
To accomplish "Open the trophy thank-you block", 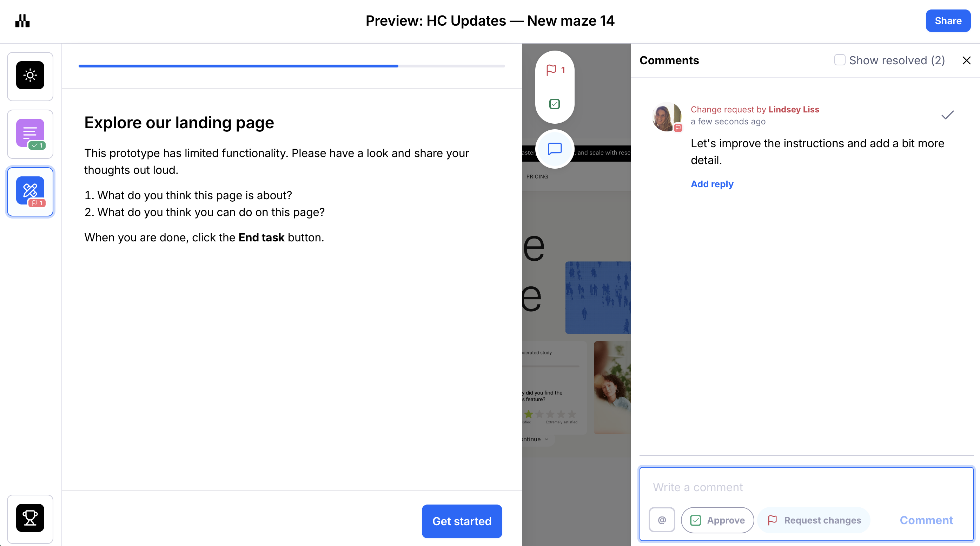I will (x=30, y=518).
